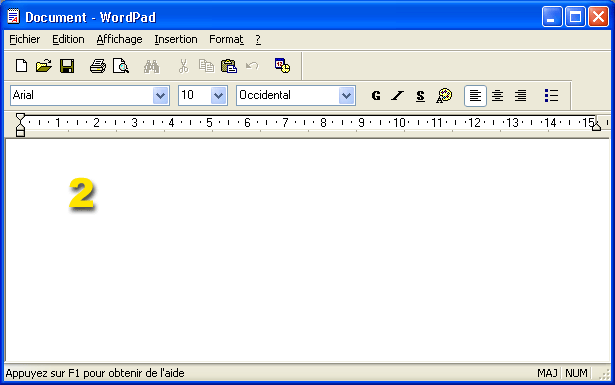Viewport: 615px width, 385px height.
Task: Align text left
Action: click(475, 96)
